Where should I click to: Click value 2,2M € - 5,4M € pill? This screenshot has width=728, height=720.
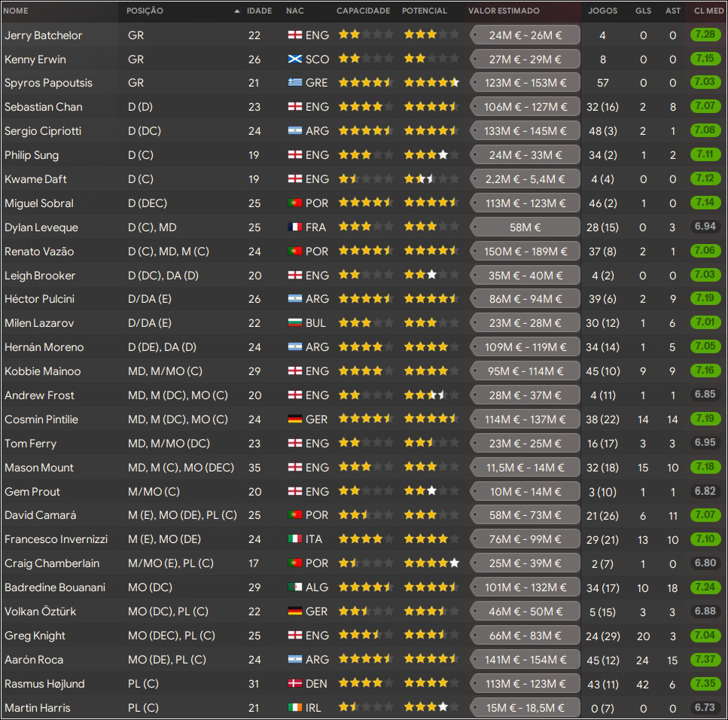point(525,179)
